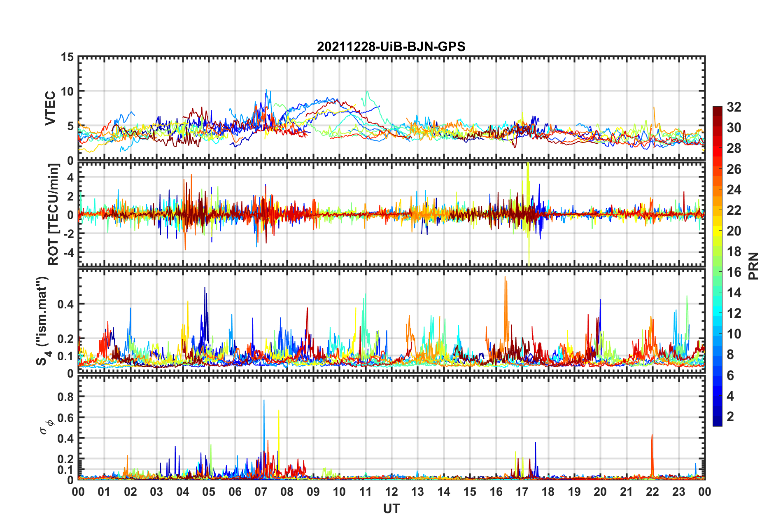Click the PRN colorbar strip
The image size is (783, 532).
(x=718, y=266)
